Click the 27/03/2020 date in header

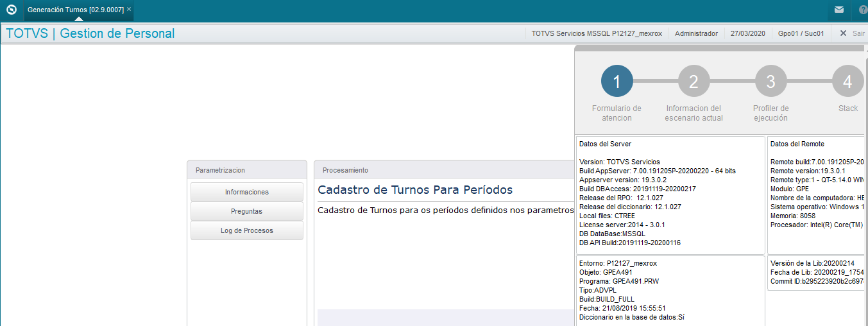[748, 33]
